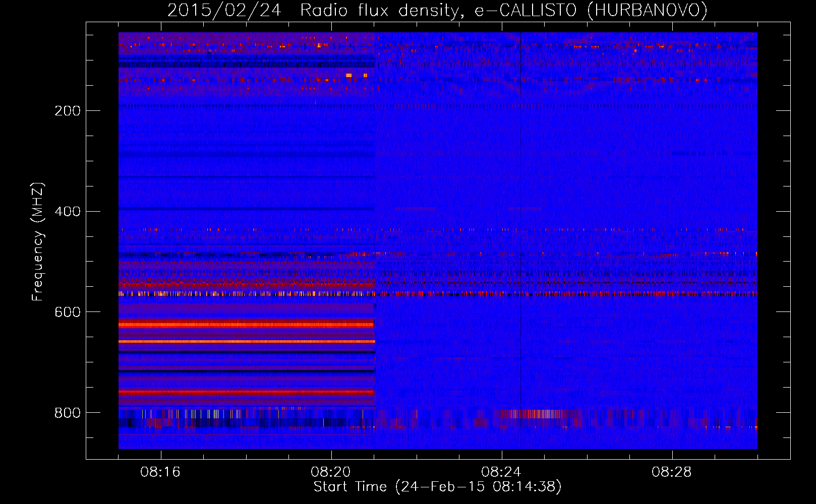816x504 pixels.
Task: Click the spectrogram plot area
Action: coord(438,240)
